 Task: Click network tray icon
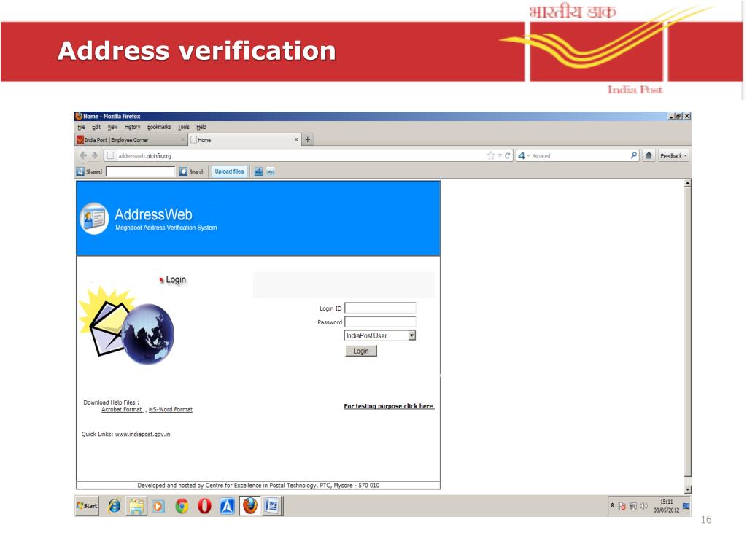coord(633,506)
